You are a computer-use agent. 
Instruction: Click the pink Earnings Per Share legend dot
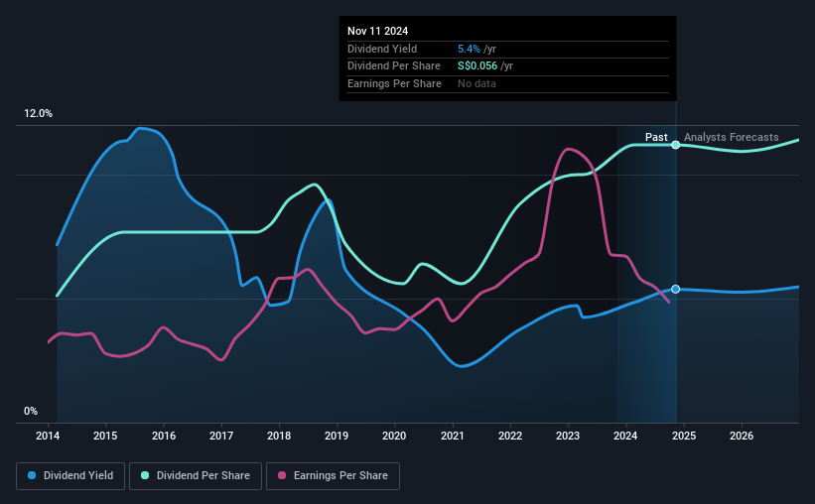(x=282, y=475)
